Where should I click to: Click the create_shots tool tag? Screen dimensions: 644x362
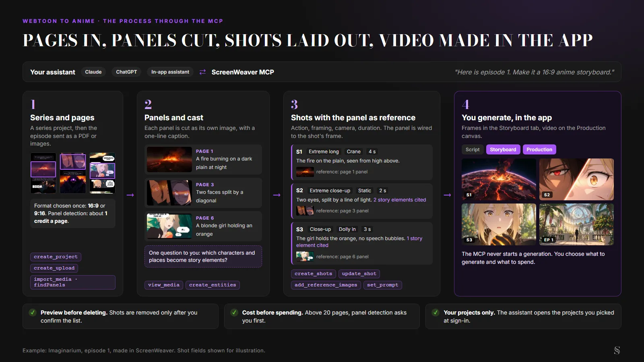pyautogui.click(x=314, y=274)
